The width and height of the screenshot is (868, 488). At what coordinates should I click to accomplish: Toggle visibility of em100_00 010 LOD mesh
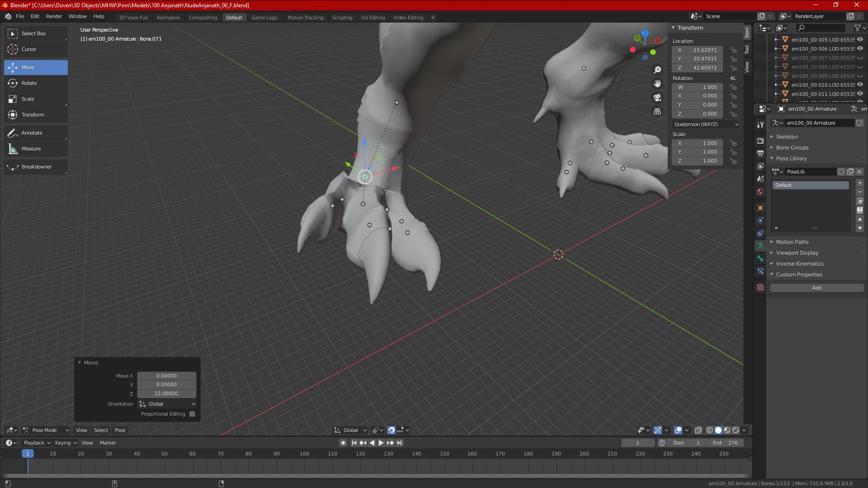pyautogui.click(x=860, y=85)
